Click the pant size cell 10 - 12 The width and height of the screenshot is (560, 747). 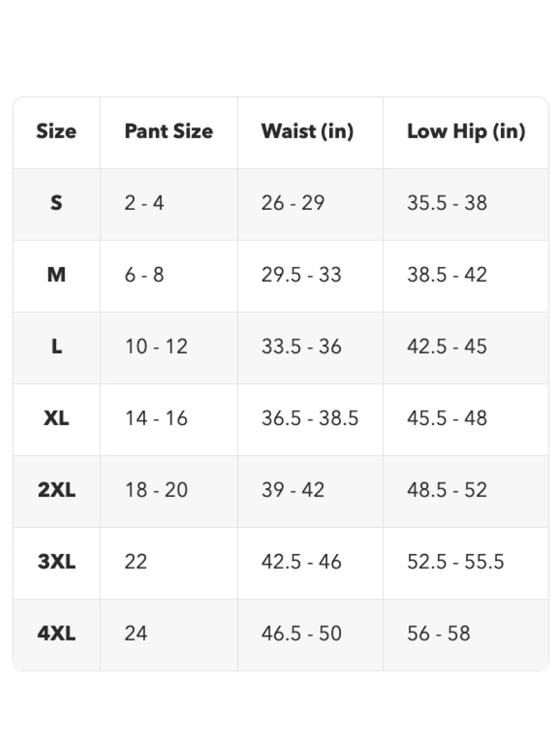[x=156, y=347]
